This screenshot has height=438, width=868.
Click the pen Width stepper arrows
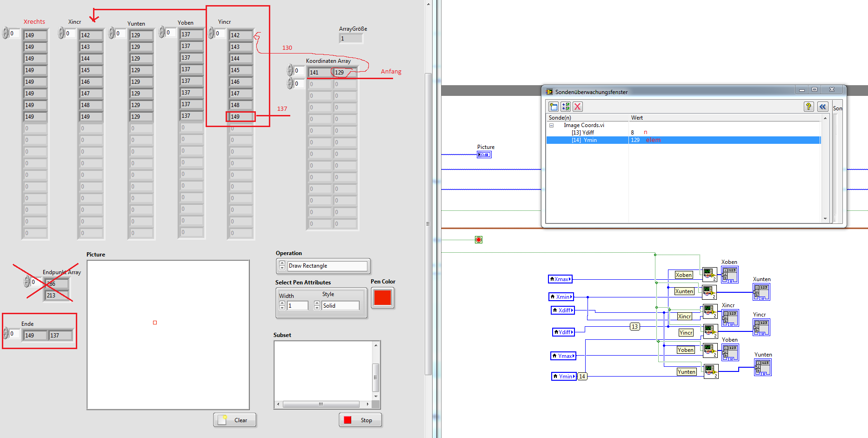[282, 305]
